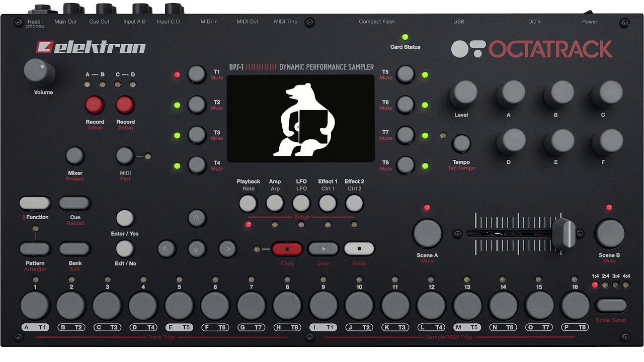Image resolution: width=644 pixels, height=362 pixels.
Task: Turn data knob A
Action: tap(512, 95)
